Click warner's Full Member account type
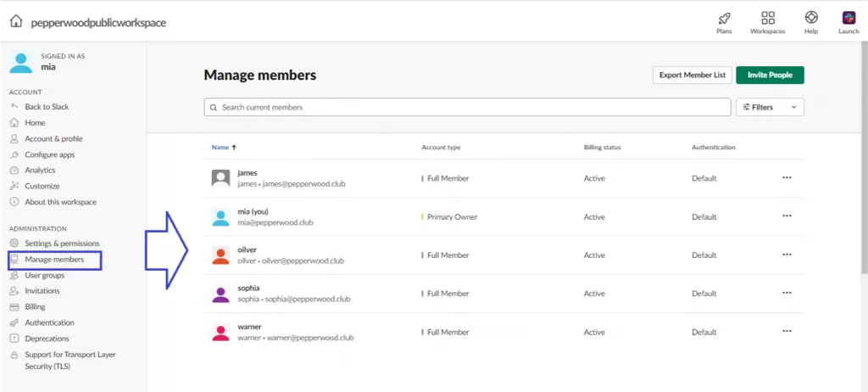The image size is (868, 392). tap(448, 332)
